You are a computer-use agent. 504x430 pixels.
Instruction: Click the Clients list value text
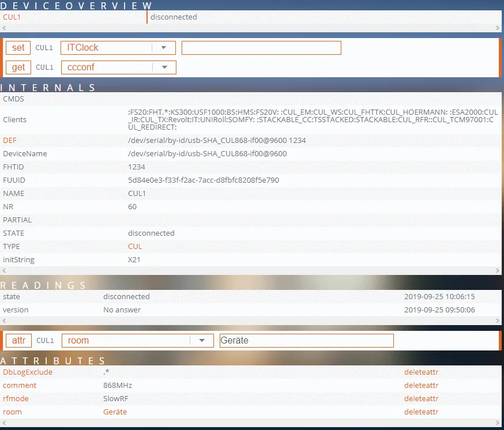click(x=313, y=119)
